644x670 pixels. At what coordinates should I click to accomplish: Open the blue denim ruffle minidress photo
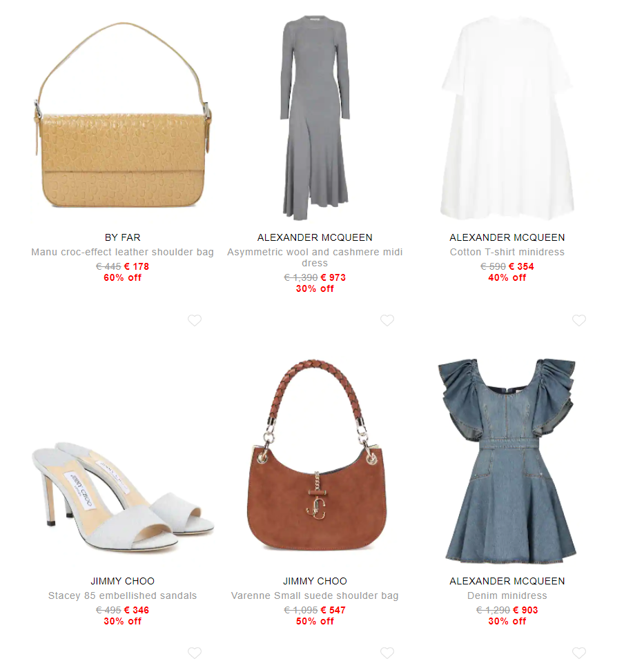point(507,461)
